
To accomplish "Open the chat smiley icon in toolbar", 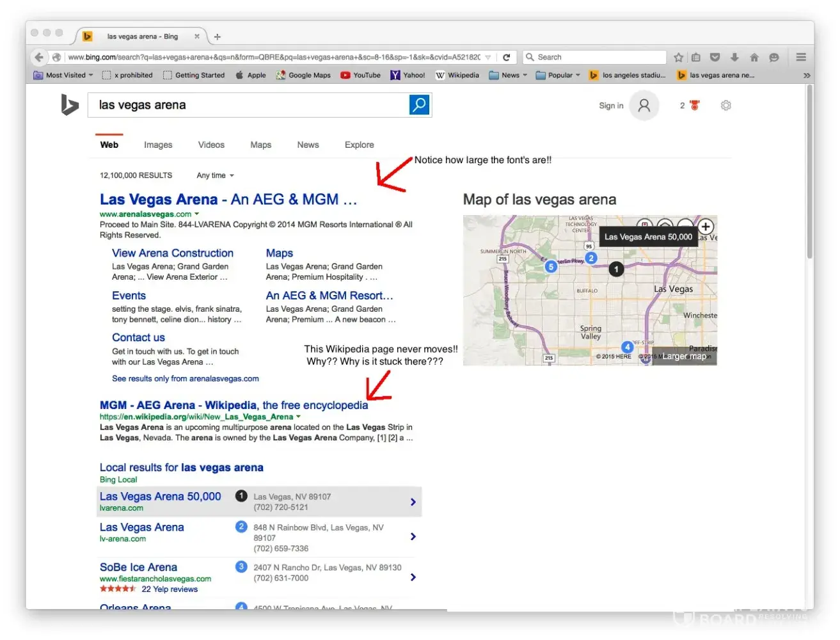I will tap(774, 57).
